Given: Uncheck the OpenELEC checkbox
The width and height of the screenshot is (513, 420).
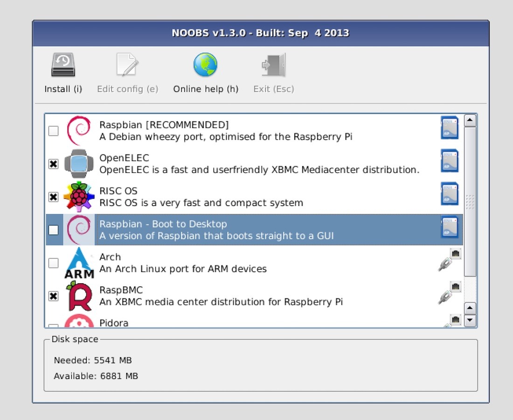Looking at the screenshot, I should pyautogui.click(x=53, y=164).
